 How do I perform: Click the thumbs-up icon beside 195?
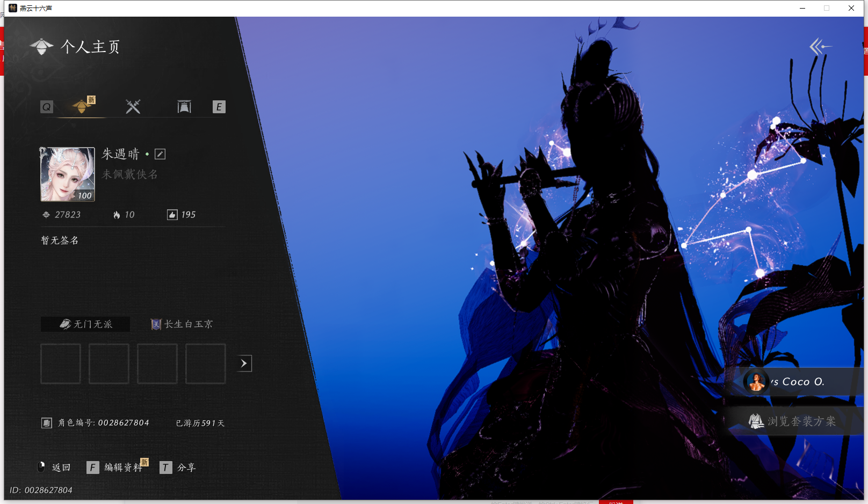tap(172, 215)
